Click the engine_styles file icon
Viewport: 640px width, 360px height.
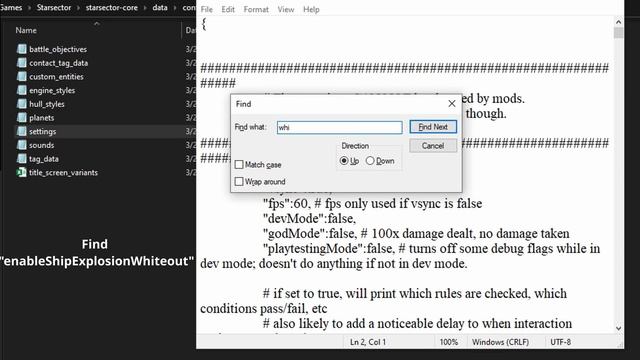tap(22, 90)
